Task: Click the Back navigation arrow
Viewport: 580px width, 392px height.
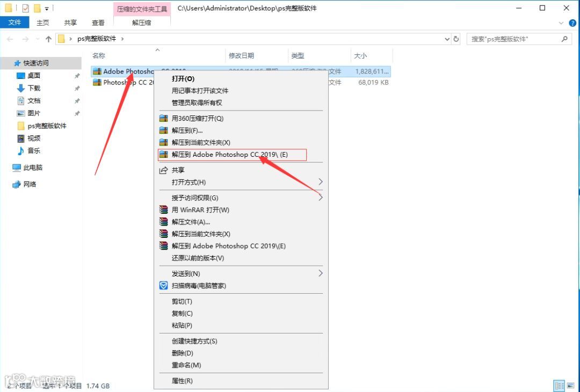Action: 10,39
